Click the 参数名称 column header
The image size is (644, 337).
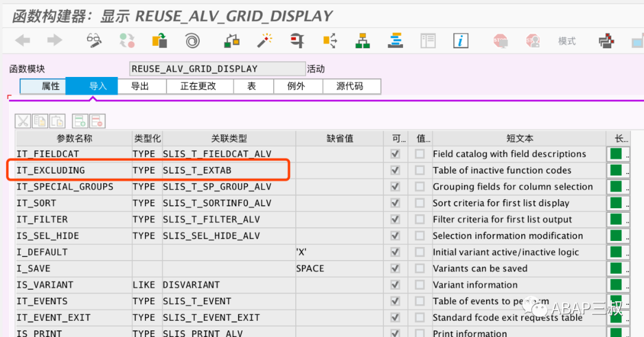coord(75,138)
